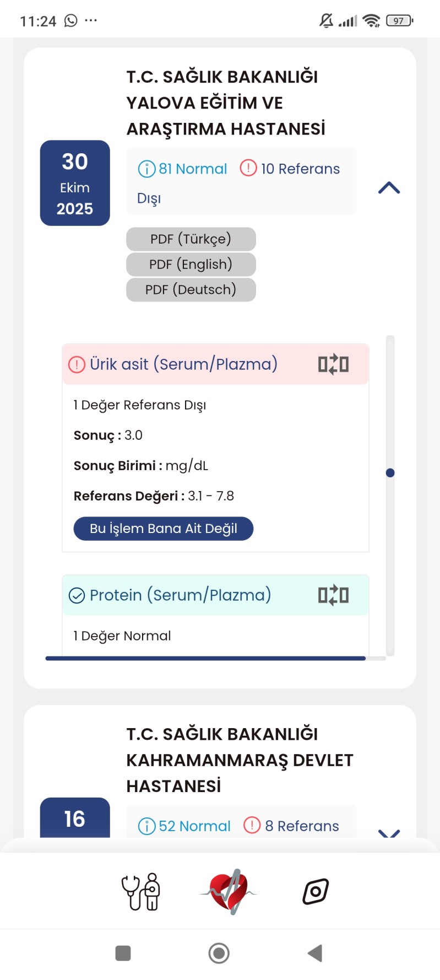Download the PDF (Türkçe) report

tap(191, 239)
